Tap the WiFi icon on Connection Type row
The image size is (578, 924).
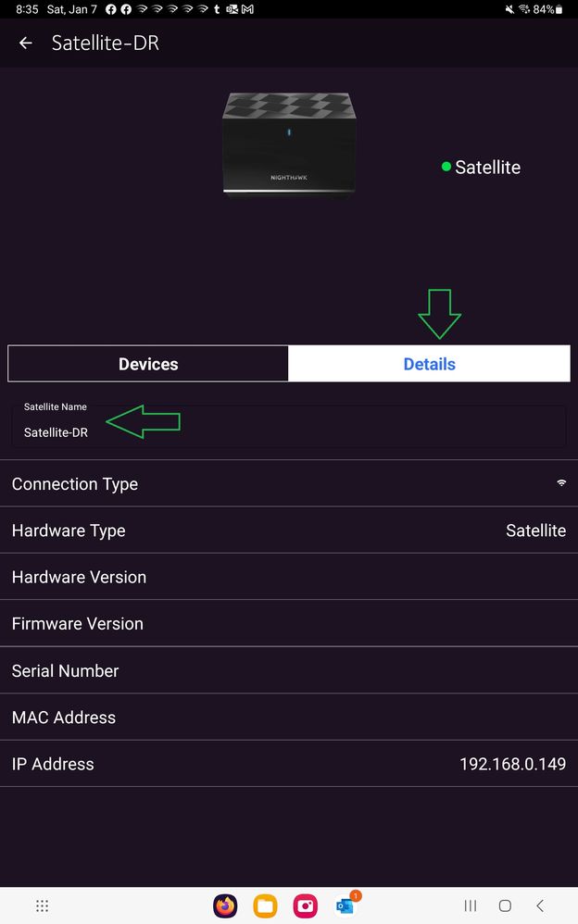coord(561,482)
